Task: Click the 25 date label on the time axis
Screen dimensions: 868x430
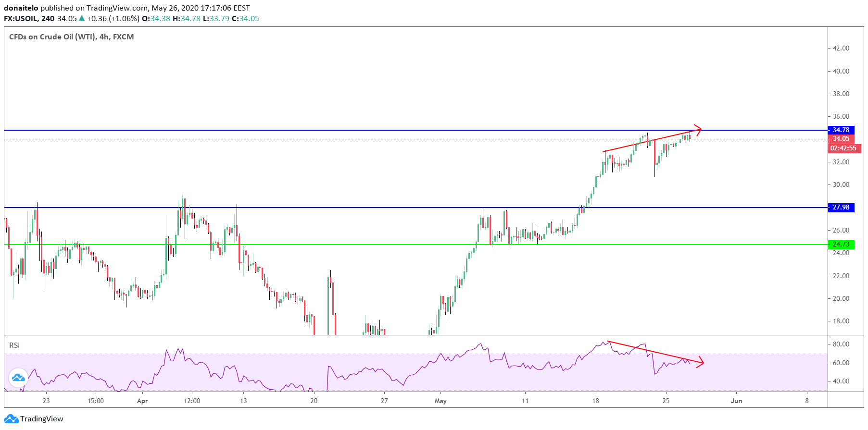Action: click(x=666, y=401)
